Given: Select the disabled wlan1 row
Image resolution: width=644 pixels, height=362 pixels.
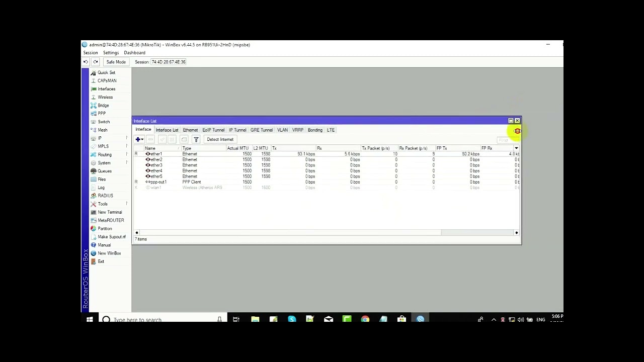Looking at the screenshot, I should click(x=327, y=188).
